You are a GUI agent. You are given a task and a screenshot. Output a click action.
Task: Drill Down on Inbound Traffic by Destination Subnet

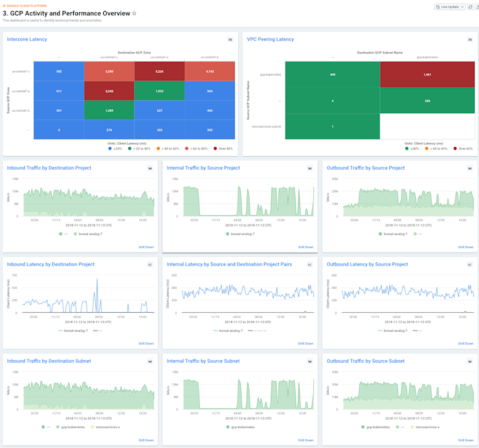[146, 440]
